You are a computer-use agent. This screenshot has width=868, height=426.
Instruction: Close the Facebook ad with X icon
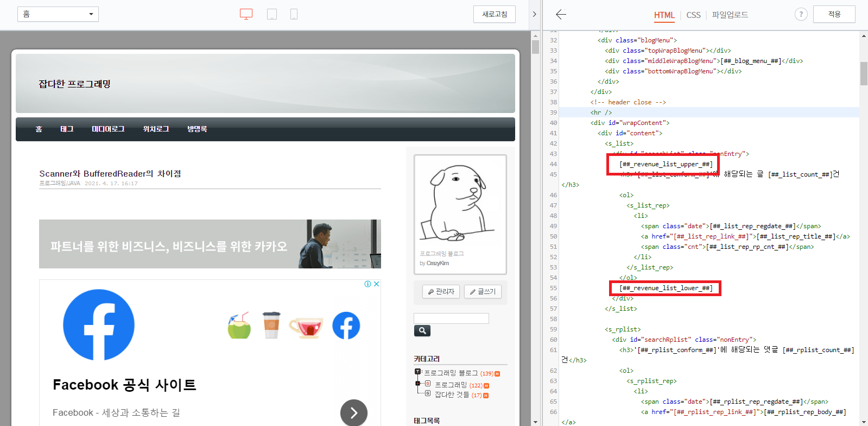[376, 284]
